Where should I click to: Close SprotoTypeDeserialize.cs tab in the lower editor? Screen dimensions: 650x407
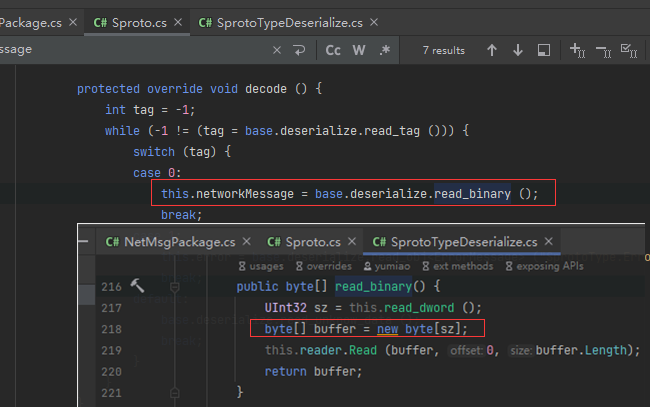coord(547,242)
